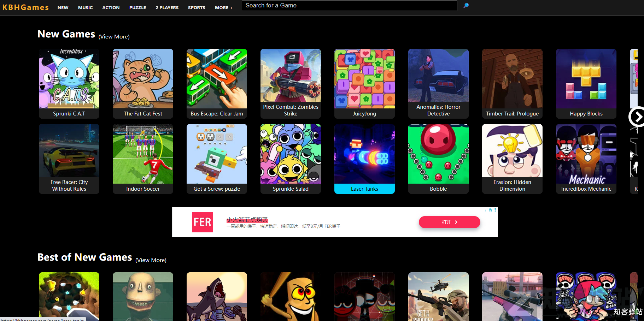Click the search magnifier icon
644x321 pixels.
pos(466,6)
